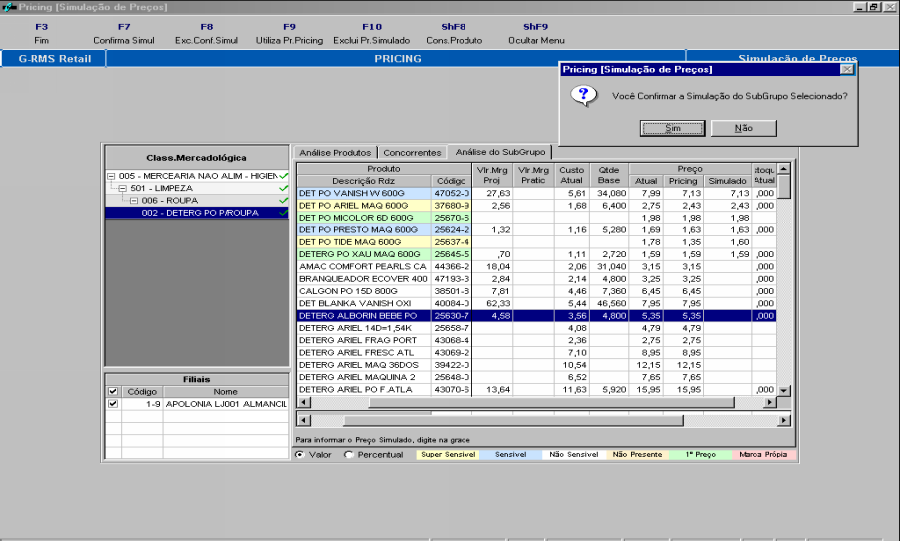Click green checkmark next to LIMPEZA
The height and width of the screenshot is (541, 900).
point(284,188)
